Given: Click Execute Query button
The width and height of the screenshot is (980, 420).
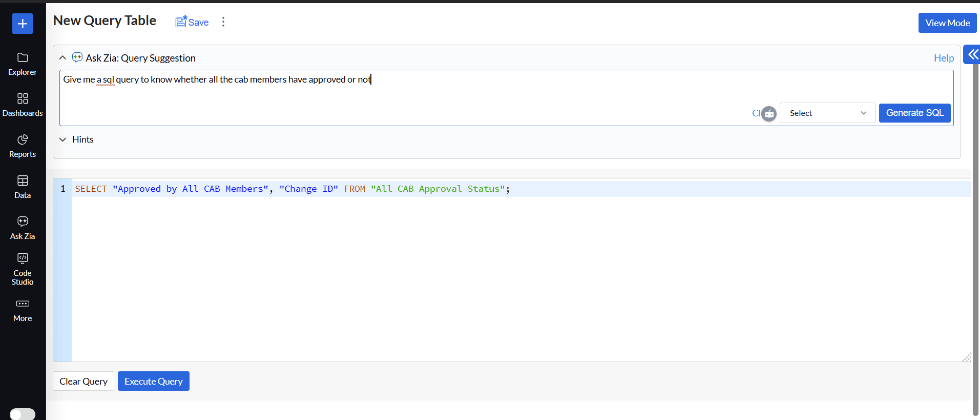Looking at the screenshot, I should [x=153, y=381].
